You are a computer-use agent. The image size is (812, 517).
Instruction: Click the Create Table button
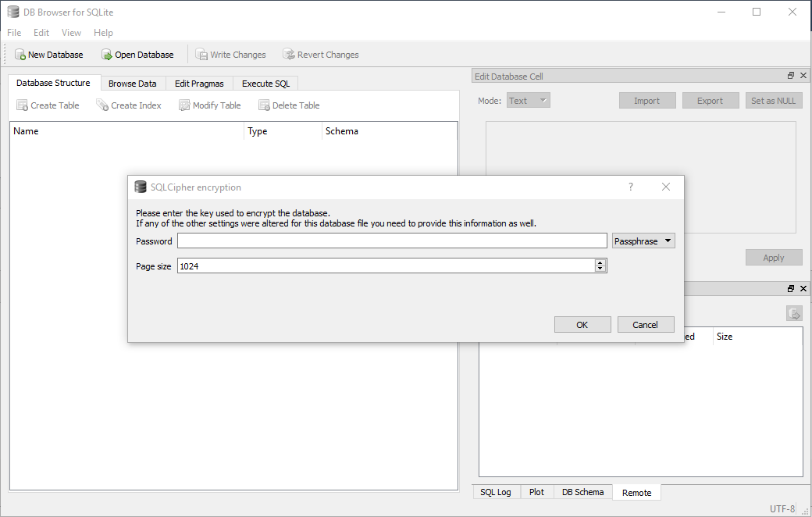pyautogui.click(x=48, y=105)
